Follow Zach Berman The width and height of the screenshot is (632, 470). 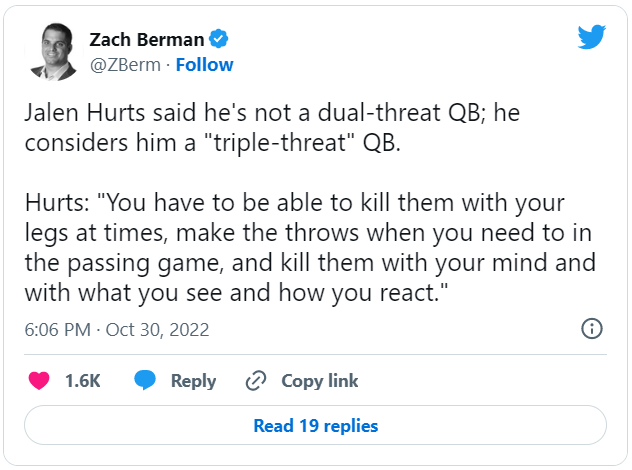[x=204, y=65]
